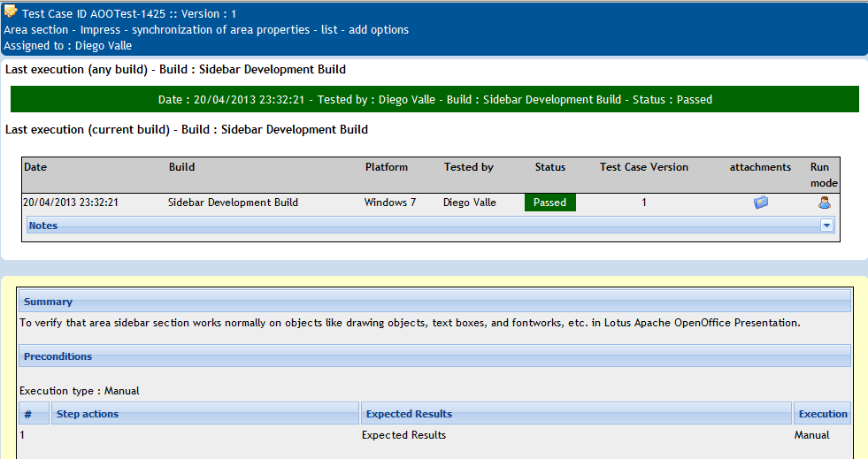
Task: Select the Summary section header
Action: click(434, 302)
